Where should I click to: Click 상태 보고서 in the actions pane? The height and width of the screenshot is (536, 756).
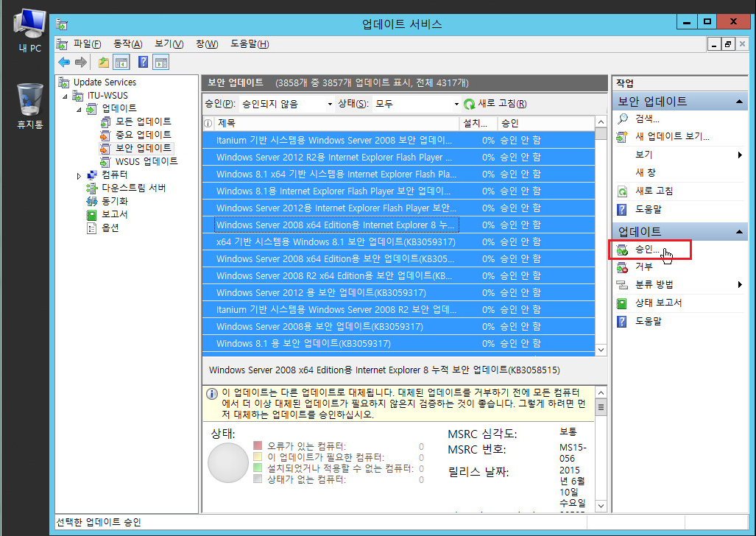(658, 303)
